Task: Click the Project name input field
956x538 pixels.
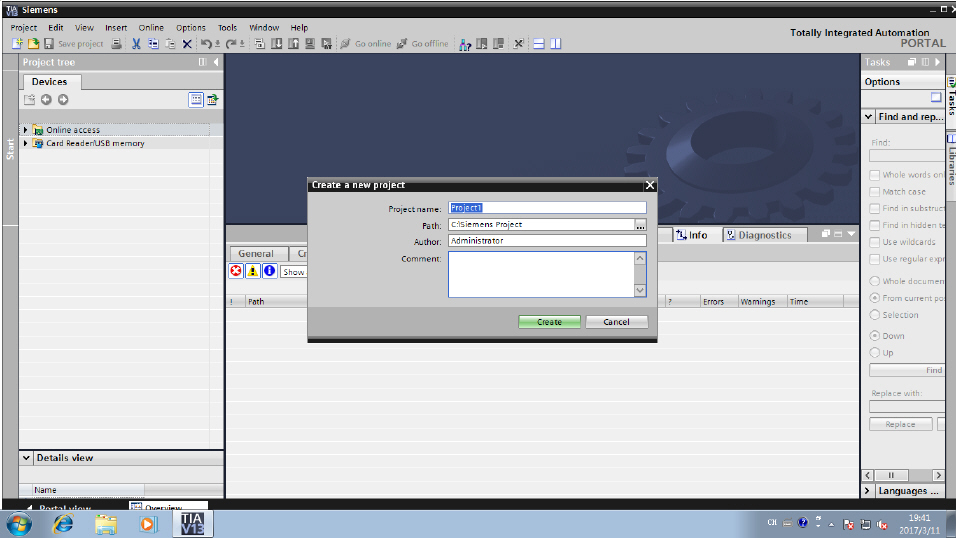Action: pyautogui.click(x=547, y=208)
